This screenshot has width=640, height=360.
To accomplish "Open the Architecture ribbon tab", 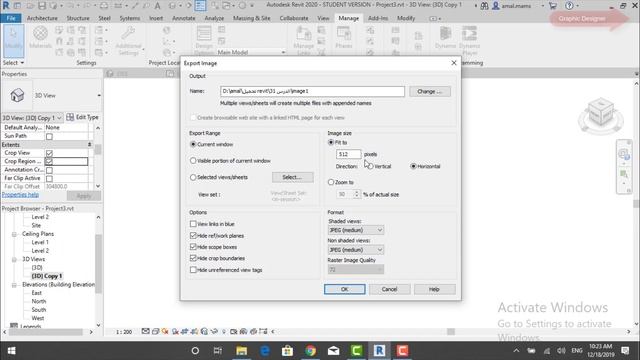I will [42, 18].
